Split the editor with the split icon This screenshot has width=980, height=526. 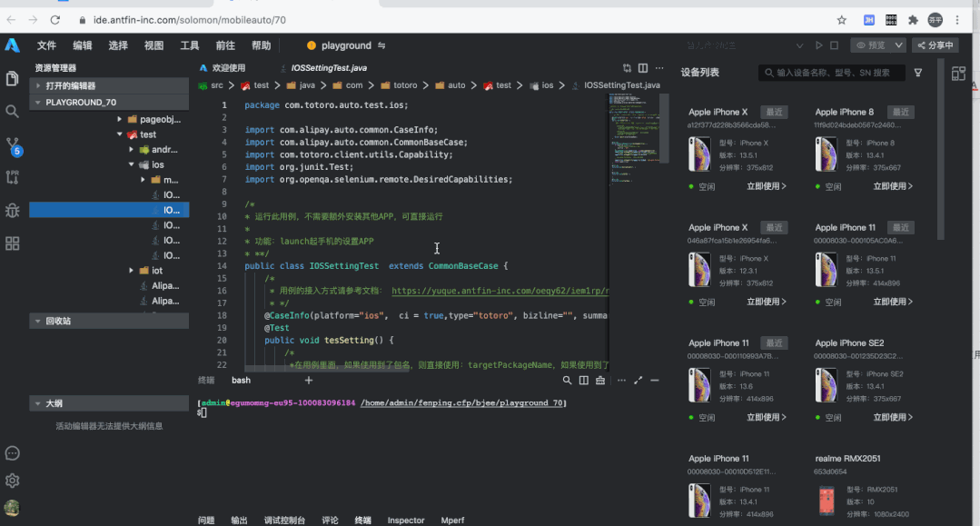click(643, 68)
